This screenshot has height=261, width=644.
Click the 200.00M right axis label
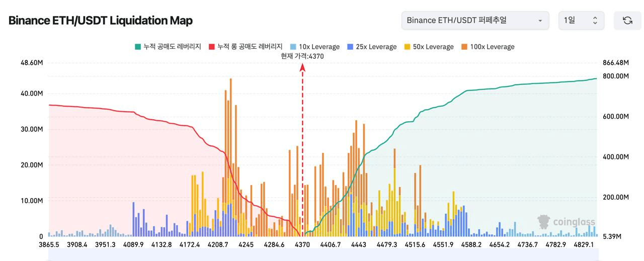[x=616, y=197]
